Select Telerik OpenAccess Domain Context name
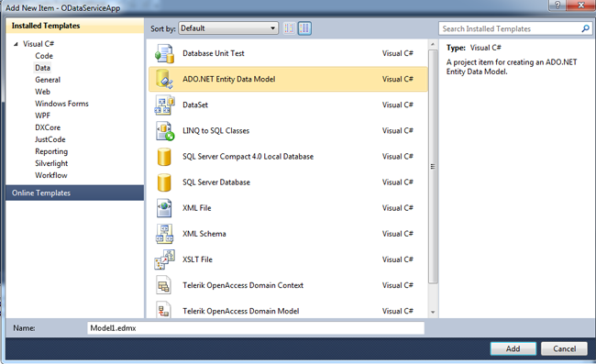The height and width of the screenshot is (364, 596). pos(243,285)
